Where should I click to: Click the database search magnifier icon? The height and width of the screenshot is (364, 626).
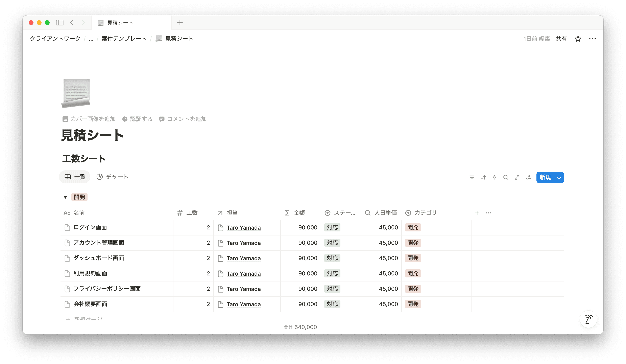506,177
